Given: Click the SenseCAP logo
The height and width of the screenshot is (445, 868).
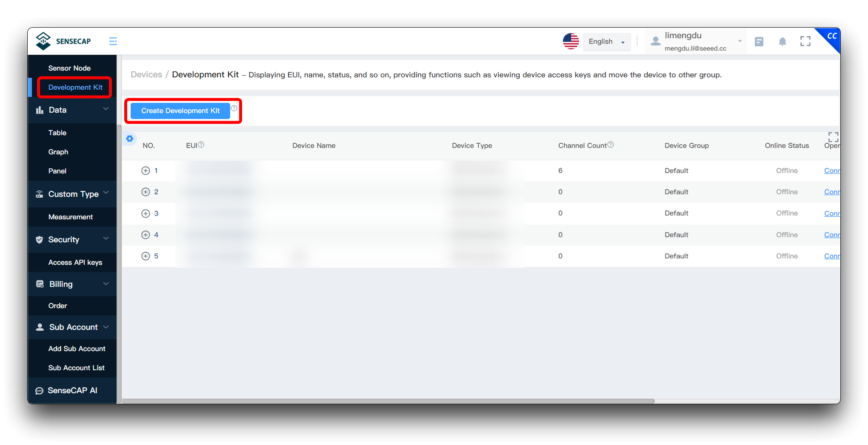Looking at the screenshot, I should tap(63, 41).
